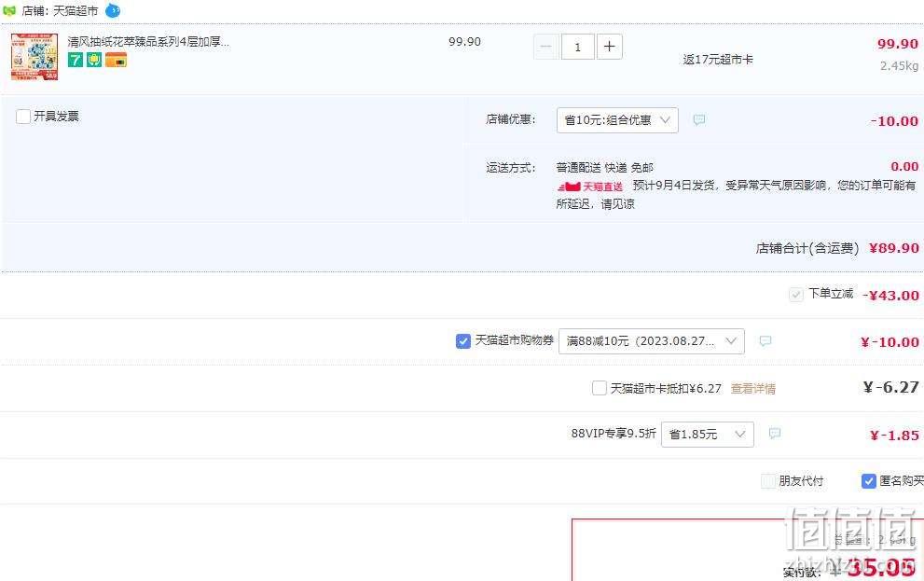
Task: Toggle the 下单立减 checkbox
Action: 795,294
